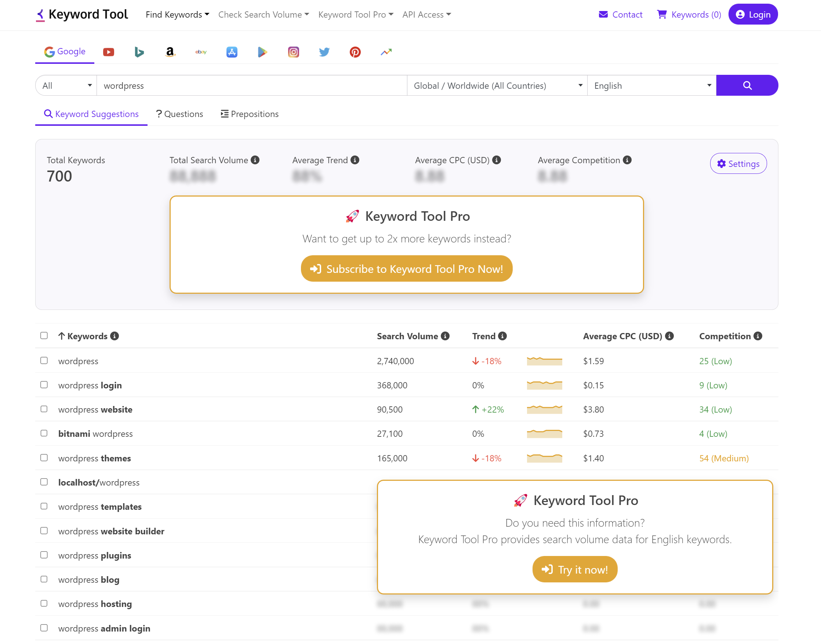Check the box for wordpress blog

[44, 579]
